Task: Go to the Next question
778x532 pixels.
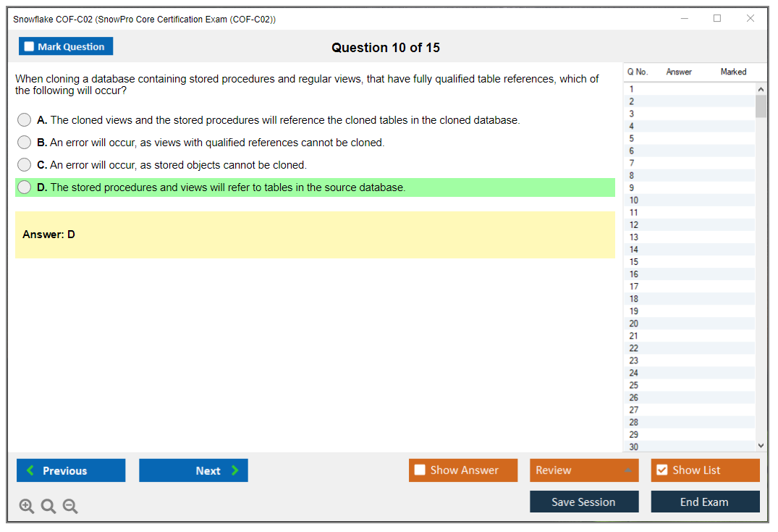Action: coord(193,470)
